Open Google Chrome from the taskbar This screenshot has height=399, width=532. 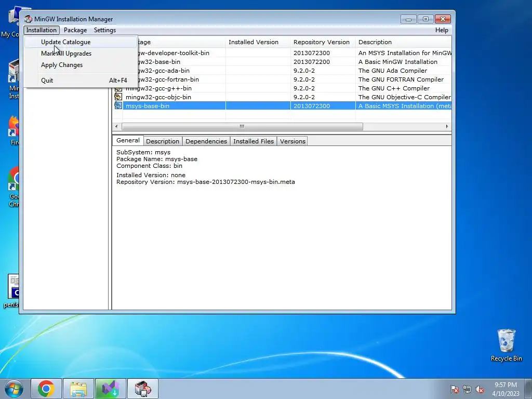pyautogui.click(x=46, y=389)
